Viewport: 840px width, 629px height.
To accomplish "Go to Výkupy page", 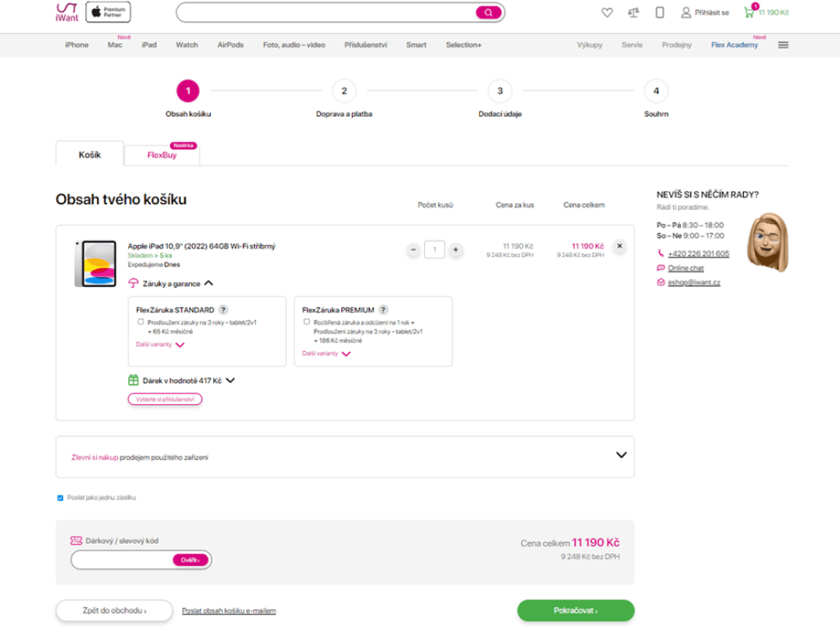I will coord(590,45).
